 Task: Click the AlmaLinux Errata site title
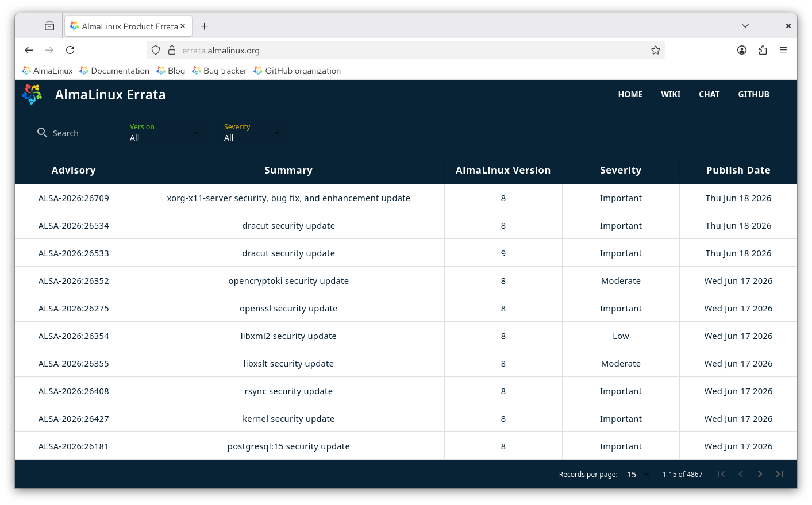[x=110, y=95]
